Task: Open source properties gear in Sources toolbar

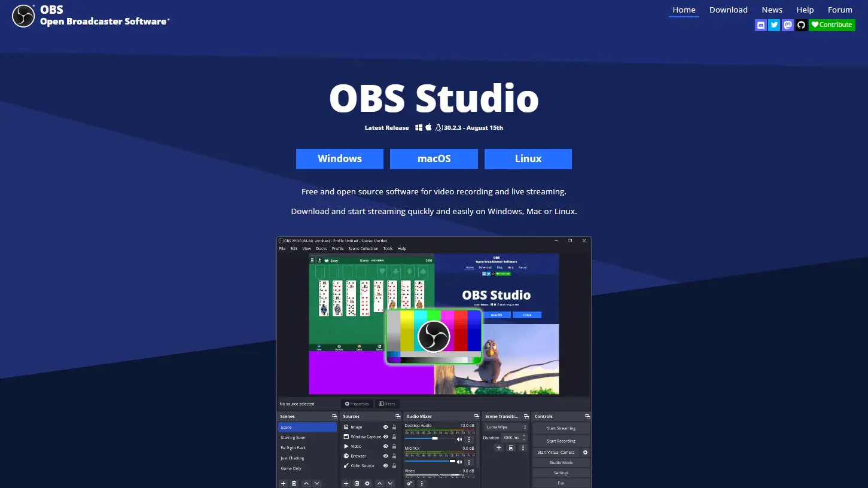Action: tap(368, 483)
